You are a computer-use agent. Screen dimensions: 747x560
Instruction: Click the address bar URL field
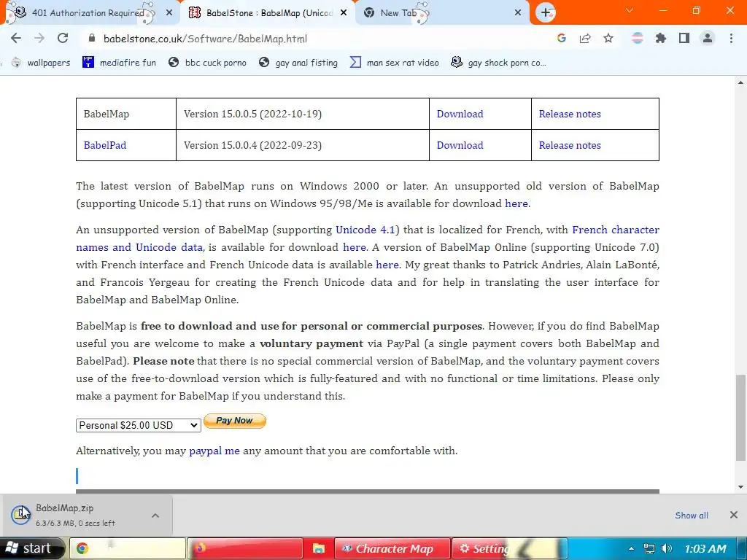click(314, 39)
